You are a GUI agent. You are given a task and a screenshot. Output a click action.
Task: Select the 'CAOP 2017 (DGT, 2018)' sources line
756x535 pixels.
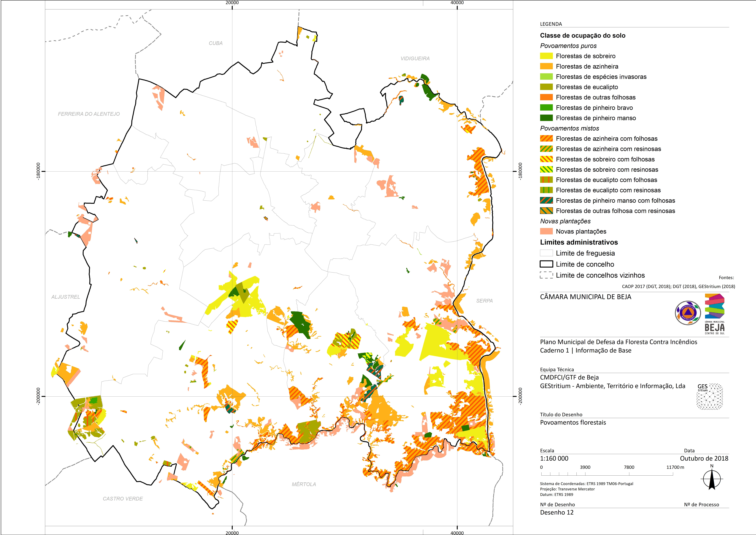[x=679, y=287]
